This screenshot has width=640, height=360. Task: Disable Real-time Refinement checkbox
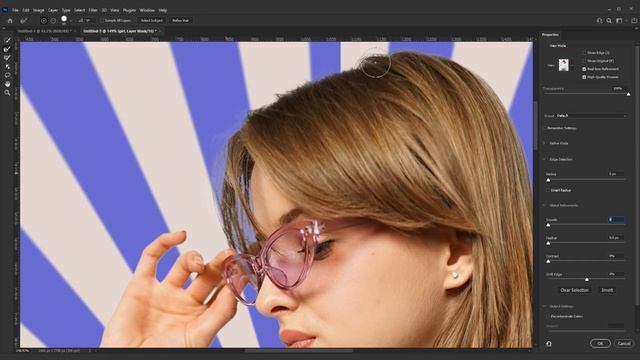point(584,69)
